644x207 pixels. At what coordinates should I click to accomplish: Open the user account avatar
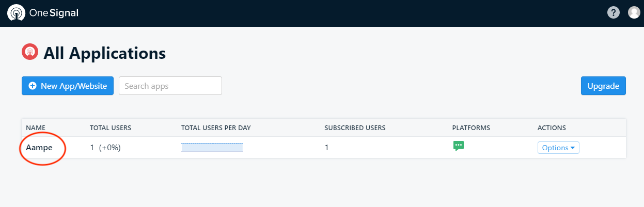pos(634,13)
